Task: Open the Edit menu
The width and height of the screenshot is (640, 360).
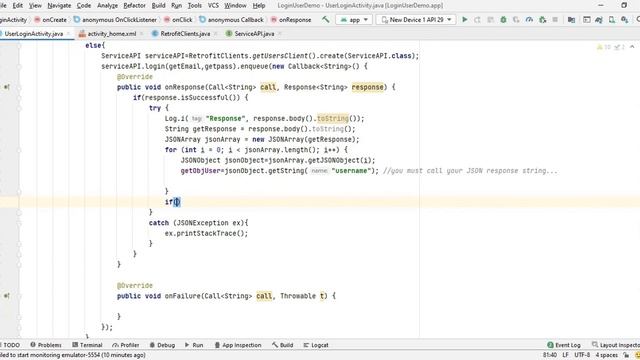Action: point(18,6)
